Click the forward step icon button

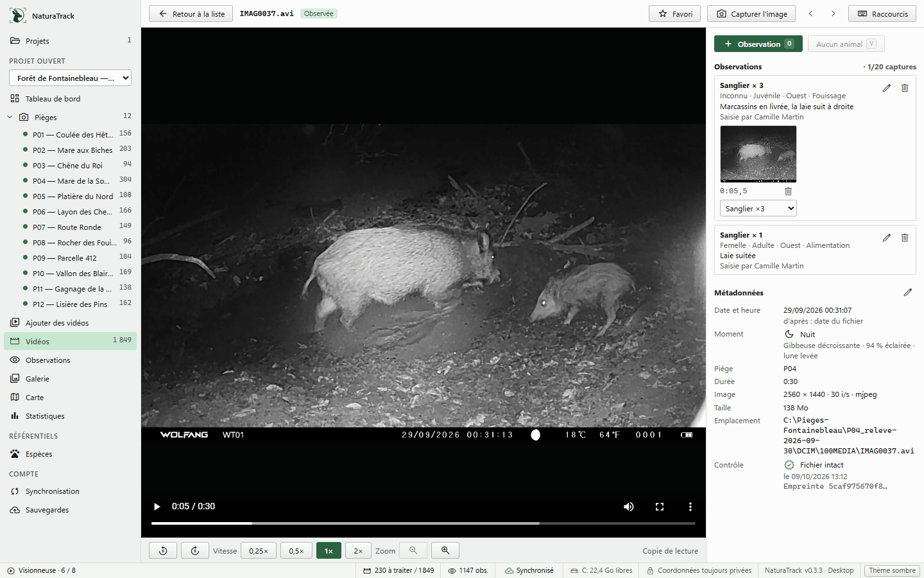click(195, 550)
